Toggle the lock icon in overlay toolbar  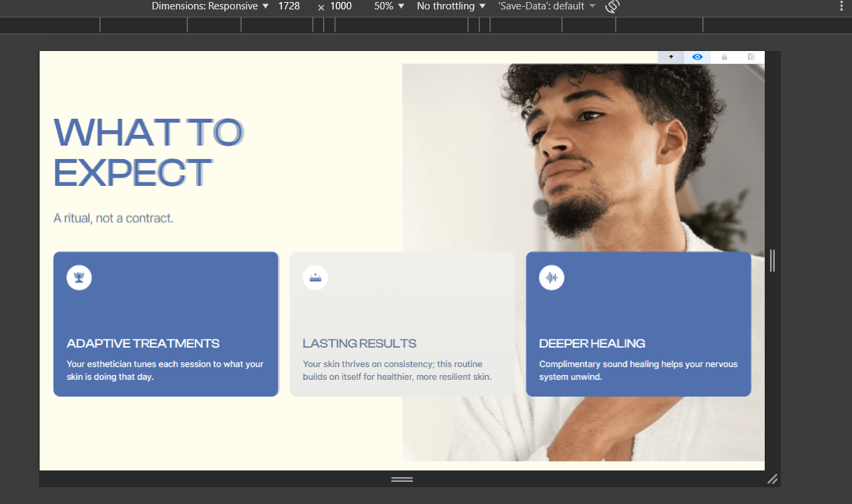tap(724, 57)
